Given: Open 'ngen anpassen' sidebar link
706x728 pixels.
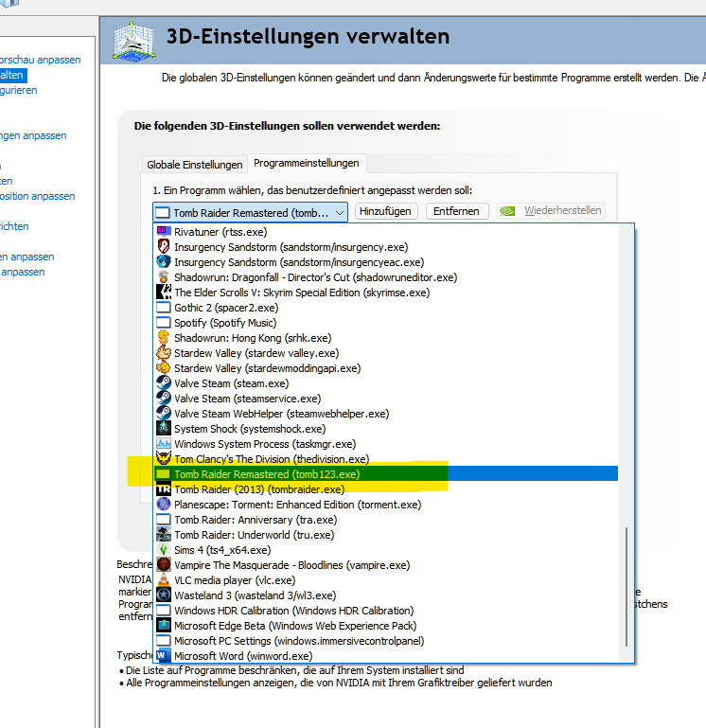Looking at the screenshot, I should pyautogui.click(x=33, y=135).
